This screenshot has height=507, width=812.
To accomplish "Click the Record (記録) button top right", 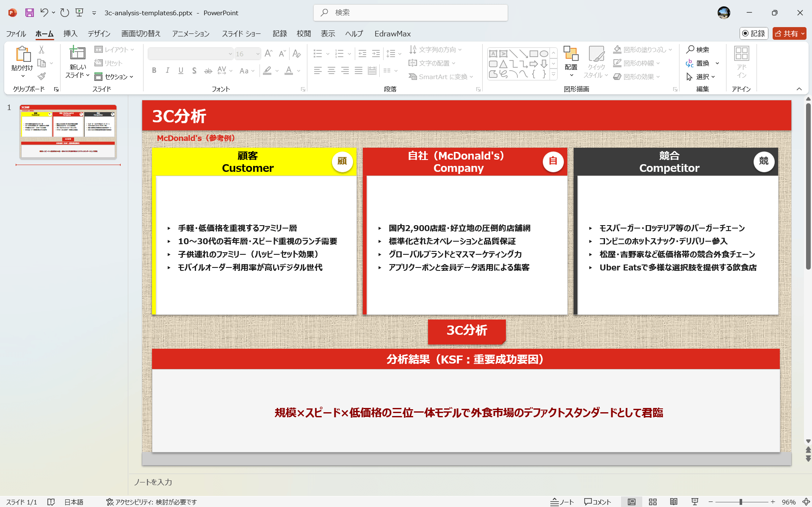I will point(754,33).
